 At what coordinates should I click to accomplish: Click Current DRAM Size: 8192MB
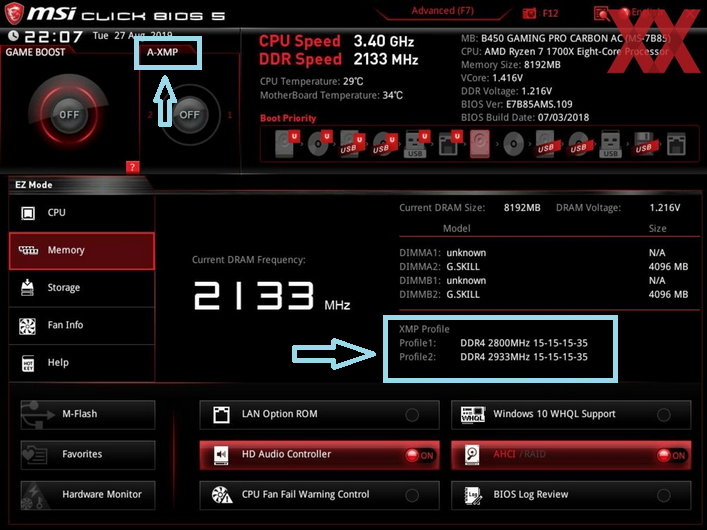coord(469,208)
